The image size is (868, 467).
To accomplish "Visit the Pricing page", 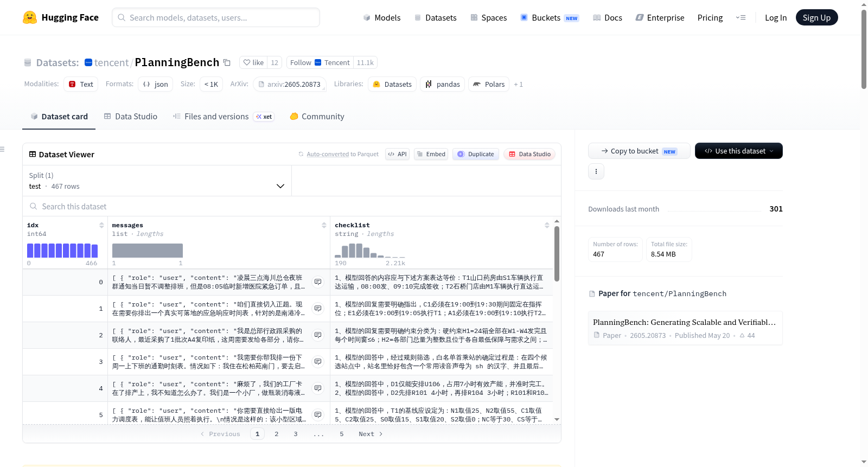I will coord(710,17).
